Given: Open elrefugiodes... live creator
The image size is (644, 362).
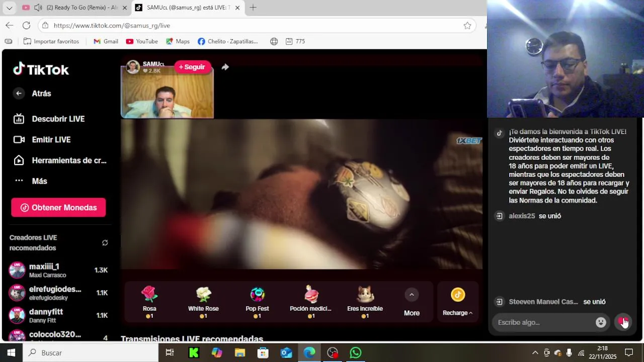Looking at the screenshot, I should 58,293.
